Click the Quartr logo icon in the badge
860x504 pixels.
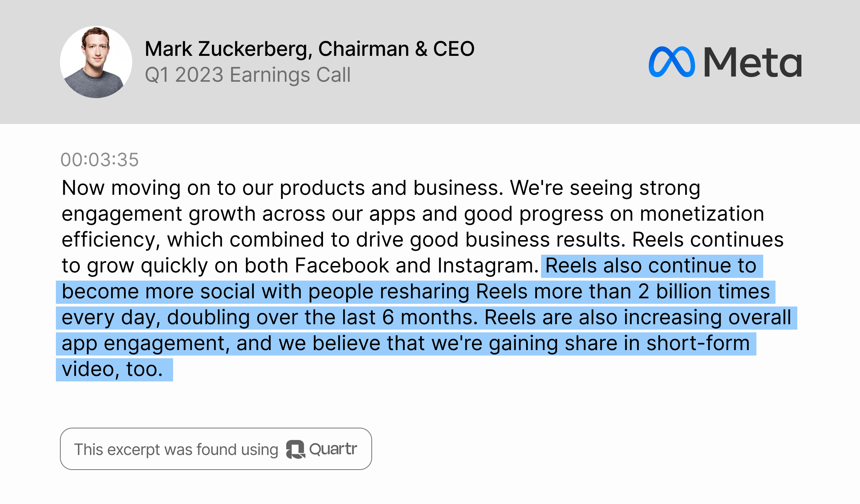295,449
